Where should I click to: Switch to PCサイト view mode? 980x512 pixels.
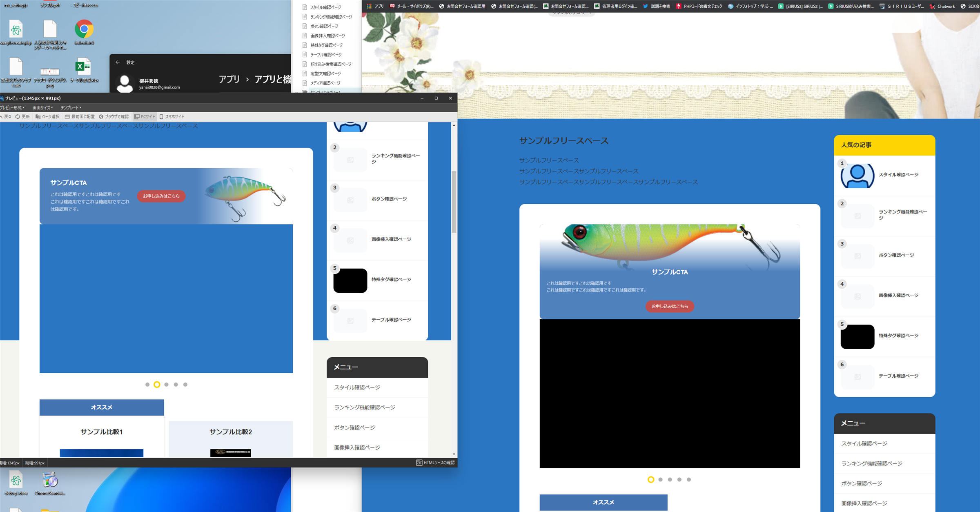click(x=145, y=117)
